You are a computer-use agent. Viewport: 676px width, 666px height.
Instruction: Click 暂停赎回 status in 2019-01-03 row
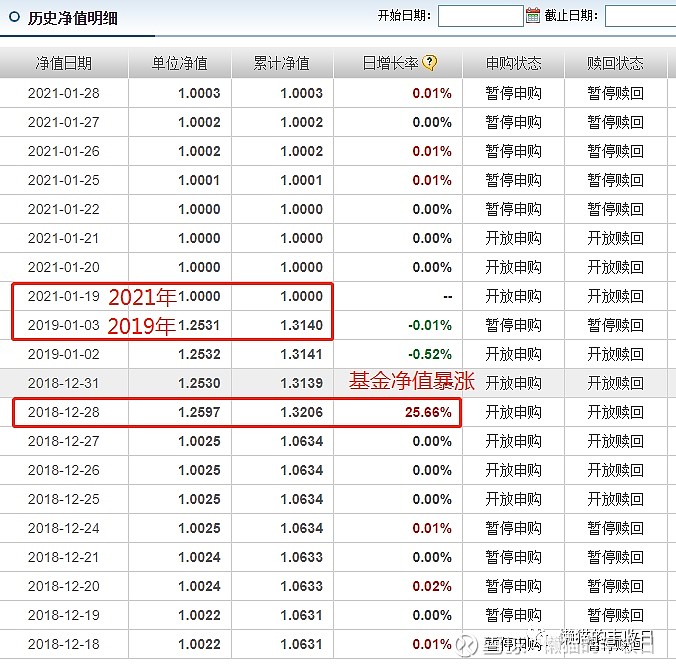click(615, 325)
